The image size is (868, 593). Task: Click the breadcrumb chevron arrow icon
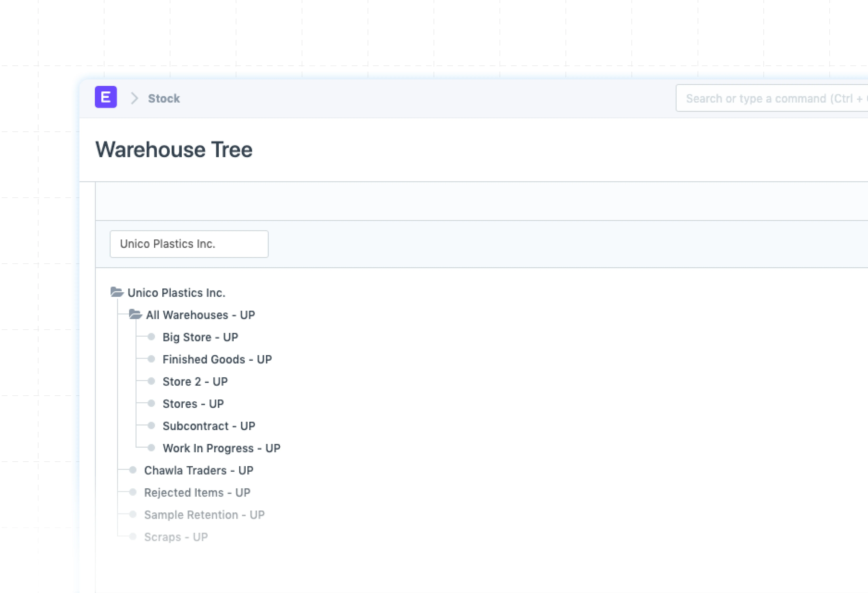pyautogui.click(x=134, y=98)
